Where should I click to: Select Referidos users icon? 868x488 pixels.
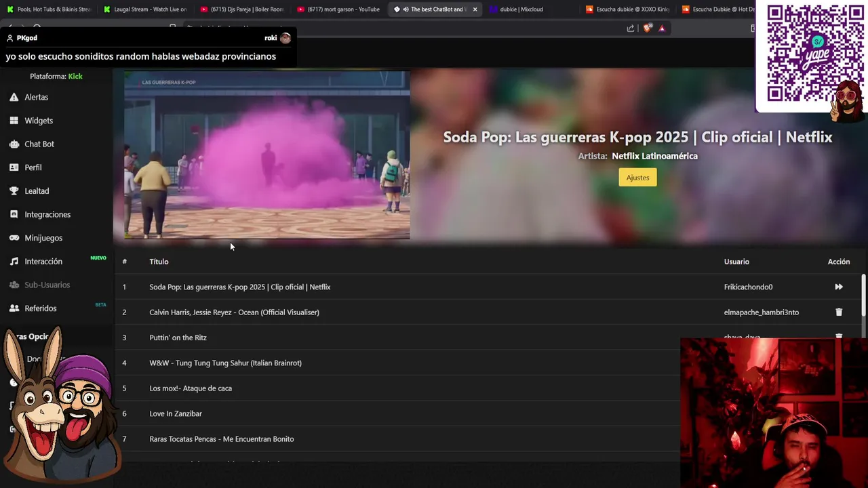click(x=14, y=308)
